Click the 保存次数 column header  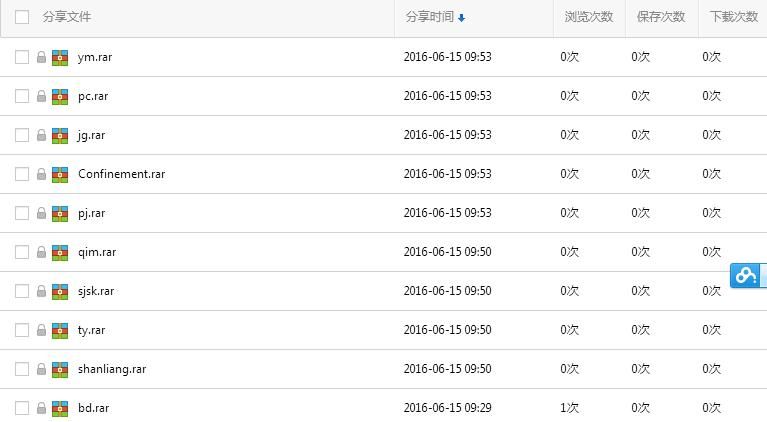coord(660,17)
